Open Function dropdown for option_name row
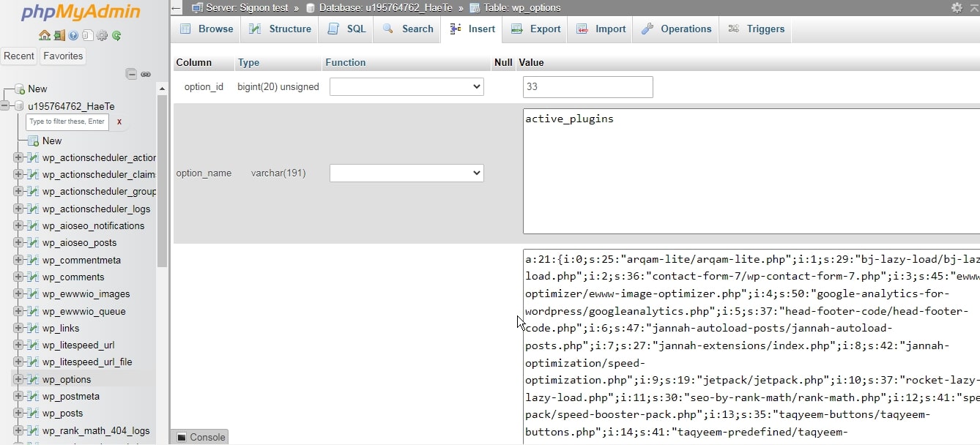Image resolution: width=980 pixels, height=445 pixels. click(407, 173)
